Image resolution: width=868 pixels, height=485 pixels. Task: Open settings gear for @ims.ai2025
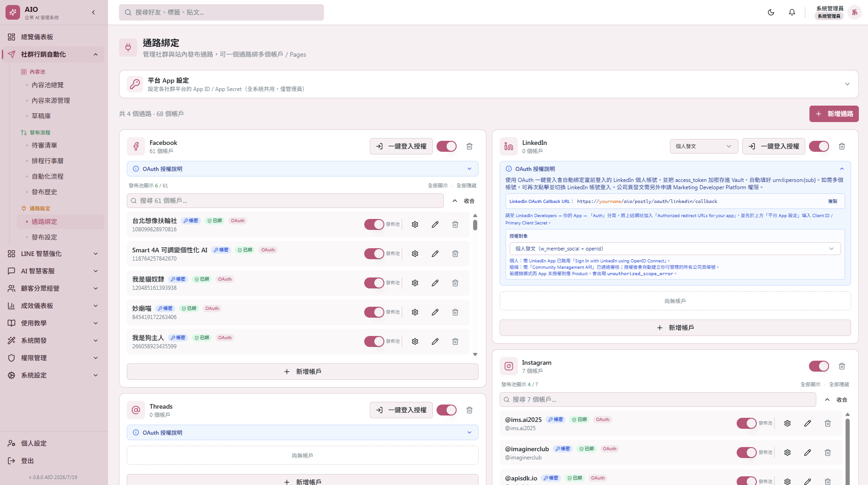tap(787, 423)
